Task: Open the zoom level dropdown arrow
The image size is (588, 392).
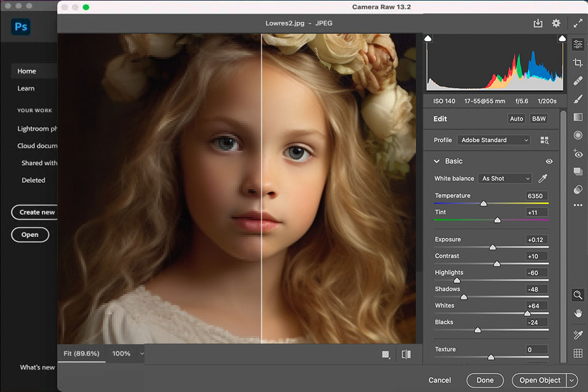Action: (141, 354)
